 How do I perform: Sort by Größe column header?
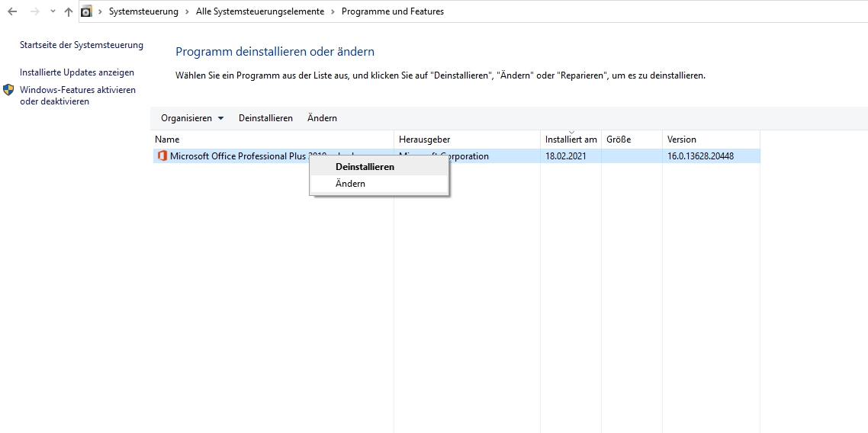[x=632, y=140]
